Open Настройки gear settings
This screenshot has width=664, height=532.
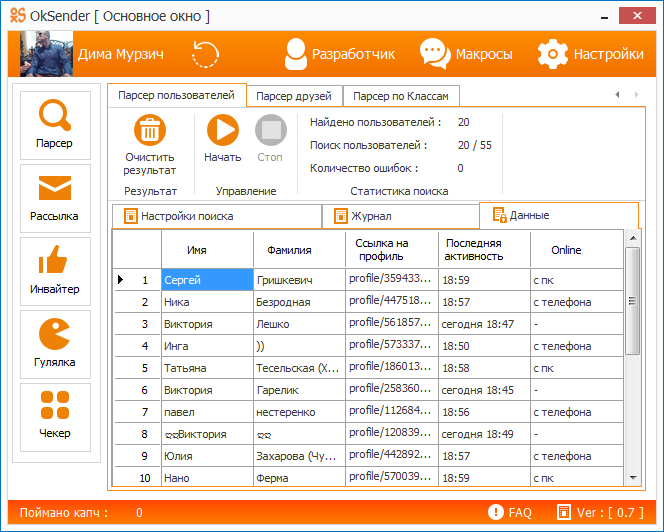(x=590, y=54)
